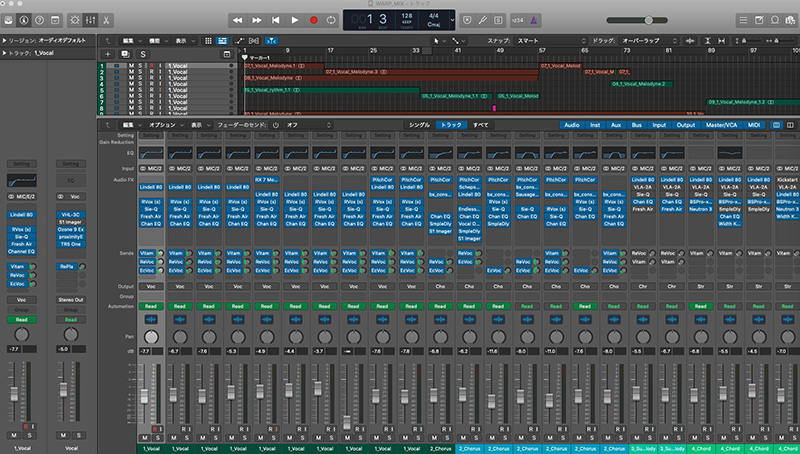Open the Smart Controls dial icon

[75, 20]
